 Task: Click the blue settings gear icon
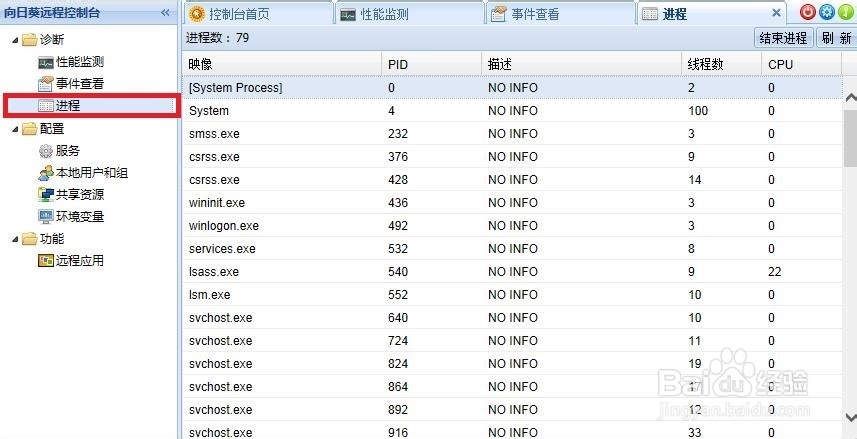826,12
